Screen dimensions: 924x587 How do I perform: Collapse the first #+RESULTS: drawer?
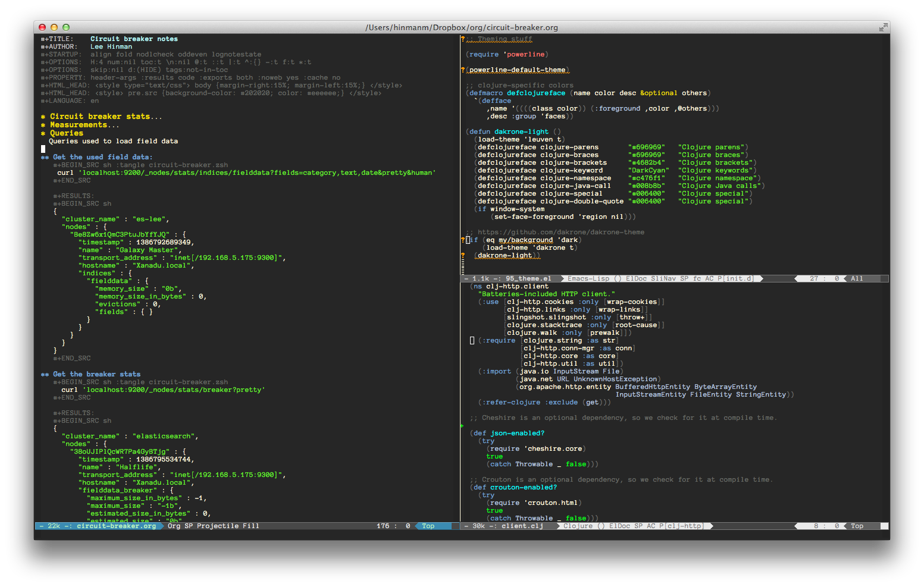click(74, 196)
